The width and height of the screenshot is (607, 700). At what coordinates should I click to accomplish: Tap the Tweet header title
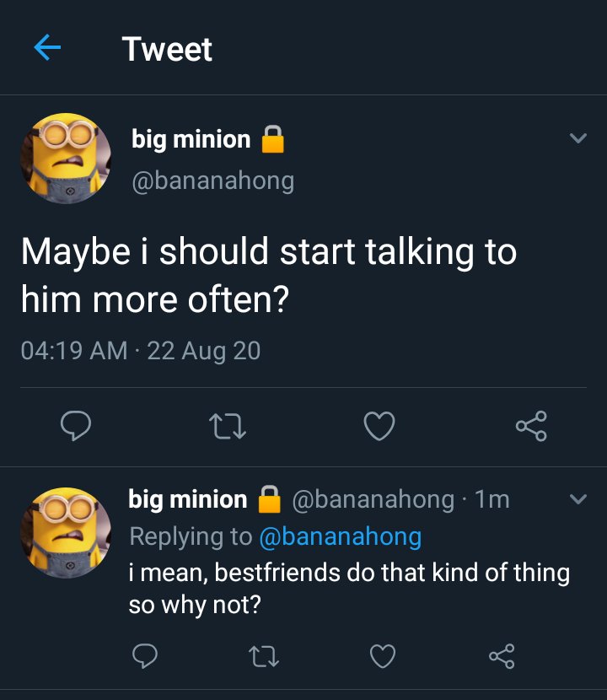[167, 49]
